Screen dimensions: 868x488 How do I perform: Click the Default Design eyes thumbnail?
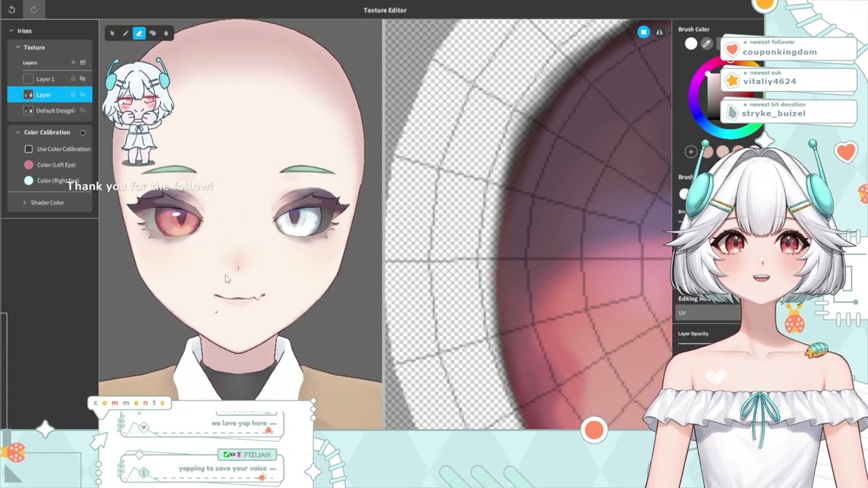coord(28,110)
